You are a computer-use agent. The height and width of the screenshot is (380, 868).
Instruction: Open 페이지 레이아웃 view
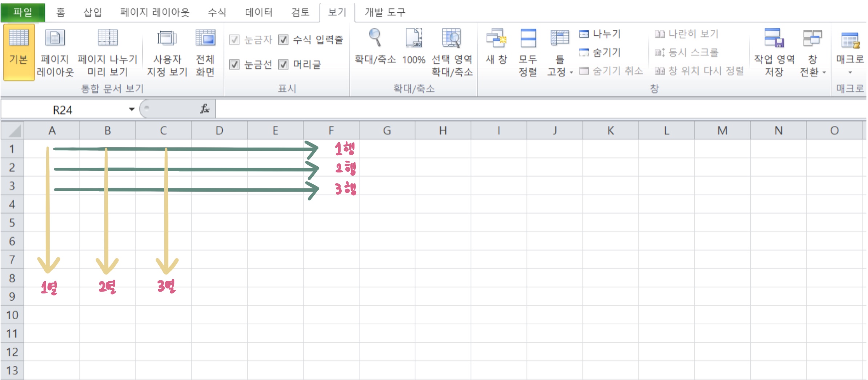pos(55,52)
